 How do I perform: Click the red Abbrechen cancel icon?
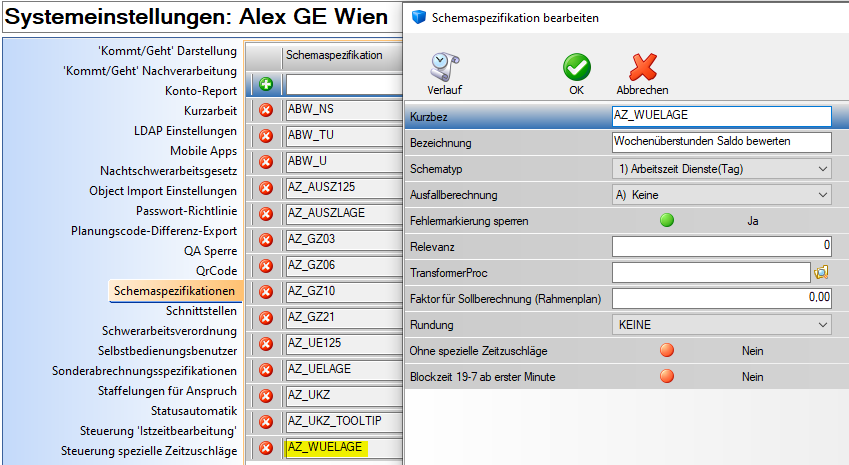tap(642, 68)
